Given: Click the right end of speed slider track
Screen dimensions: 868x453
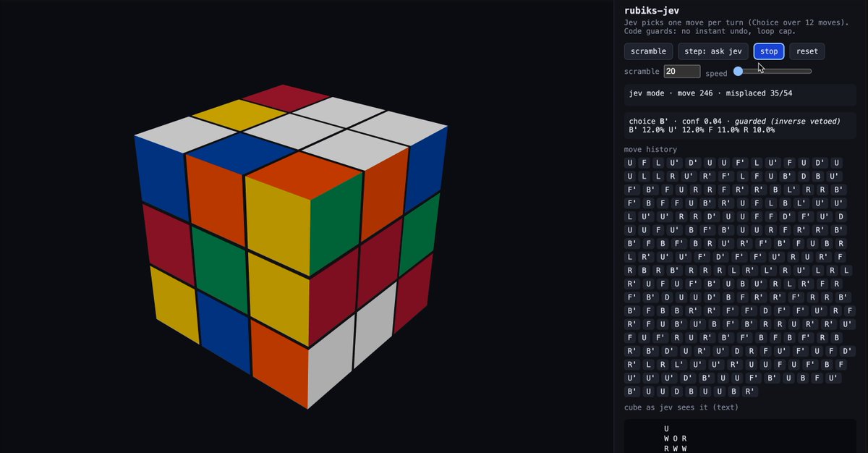Looking at the screenshot, I should [x=810, y=71].
